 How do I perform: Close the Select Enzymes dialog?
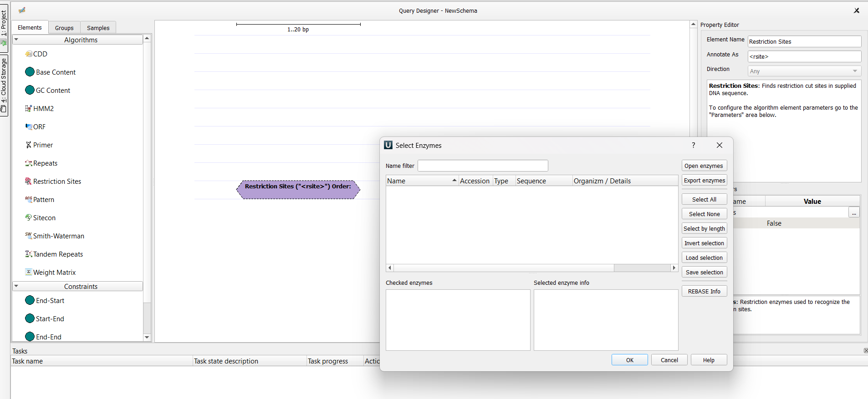720,145
